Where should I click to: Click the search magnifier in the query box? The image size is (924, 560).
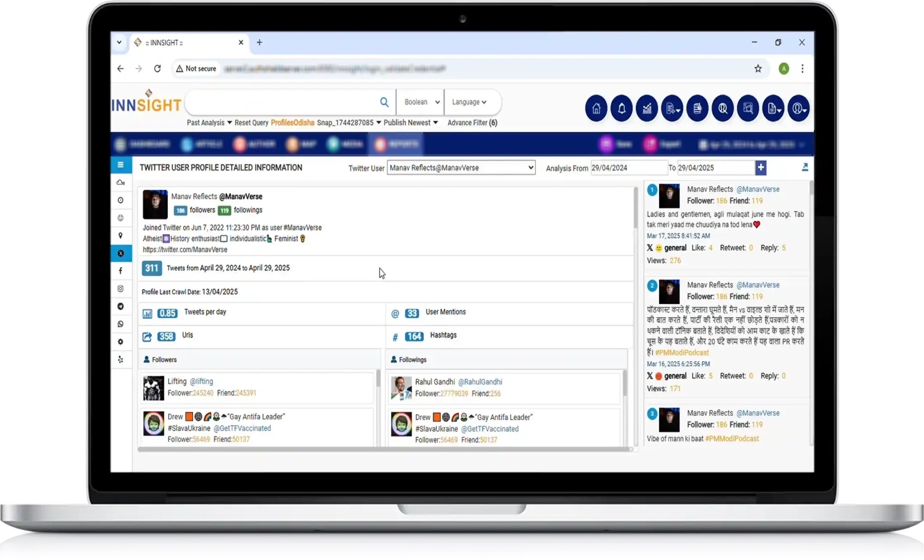(384, 102)
